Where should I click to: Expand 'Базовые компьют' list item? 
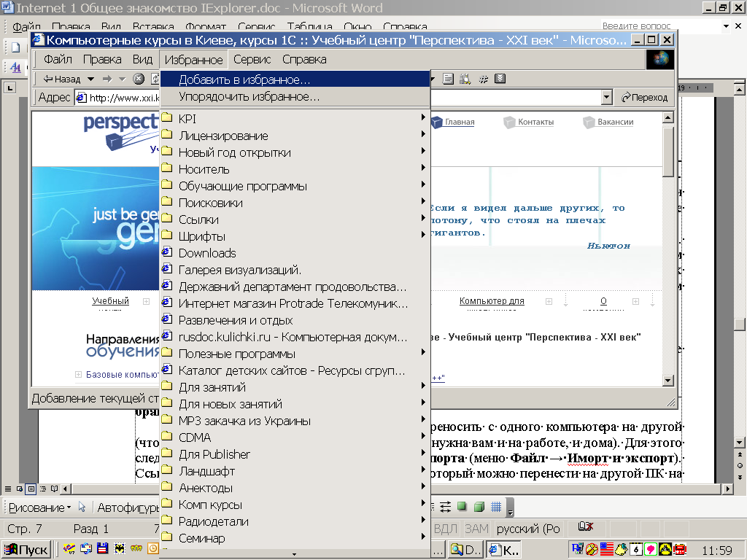[x=78, y=375]
